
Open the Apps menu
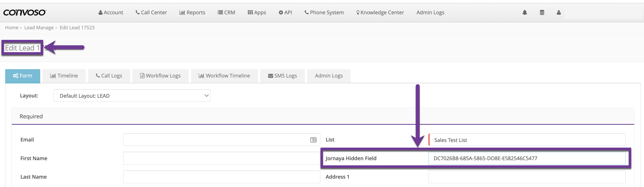(257, 13)
